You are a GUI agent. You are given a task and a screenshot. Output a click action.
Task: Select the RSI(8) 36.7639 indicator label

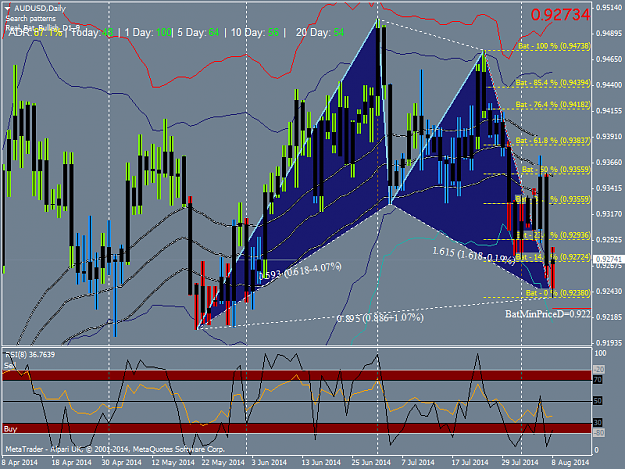click(30, 355)
